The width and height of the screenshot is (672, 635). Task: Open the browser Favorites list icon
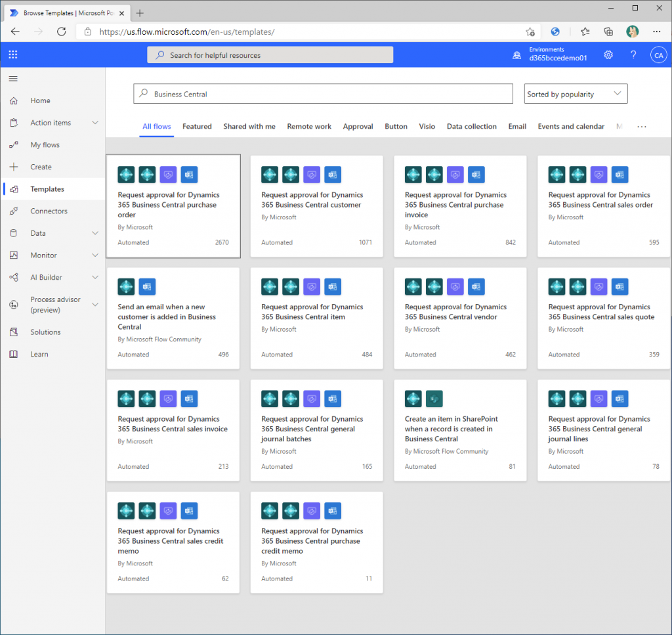click(x=585, y=32)
